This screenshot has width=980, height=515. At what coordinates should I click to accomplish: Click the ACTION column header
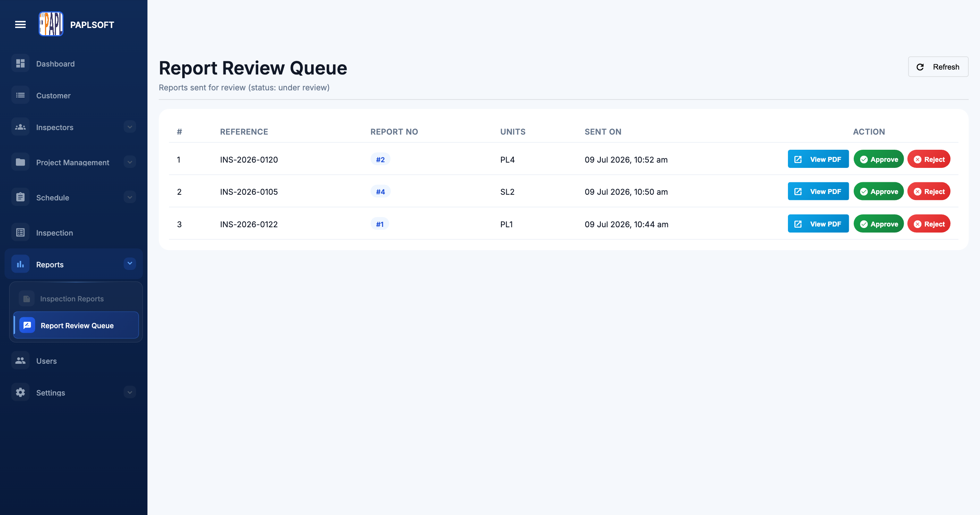(x=868, y=132)
